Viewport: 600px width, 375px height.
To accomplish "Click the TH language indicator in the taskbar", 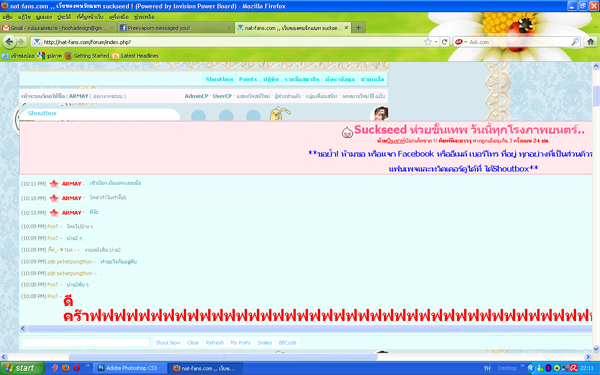I will (487, 368).
